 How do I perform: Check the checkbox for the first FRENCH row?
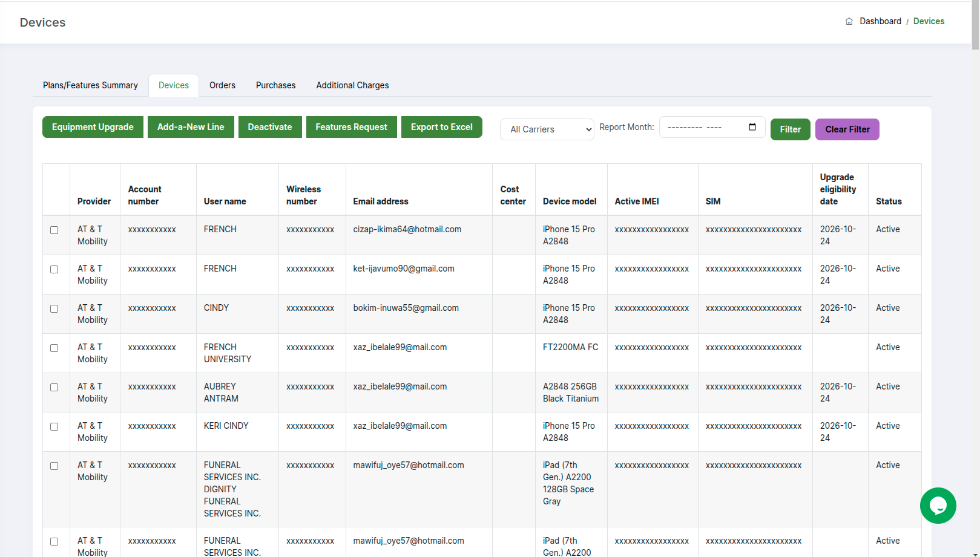[x=54, y=230]
